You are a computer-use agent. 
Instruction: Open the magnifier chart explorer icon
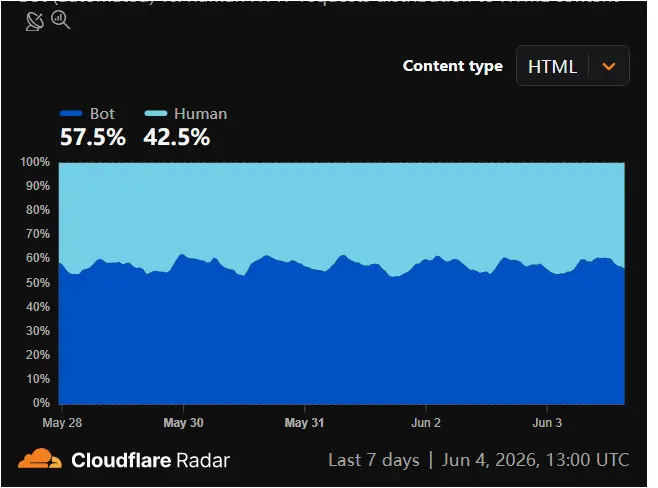61,20
